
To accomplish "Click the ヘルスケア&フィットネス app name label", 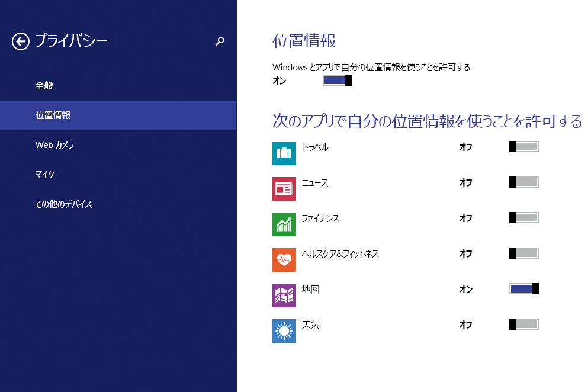I will pos(340,254).
